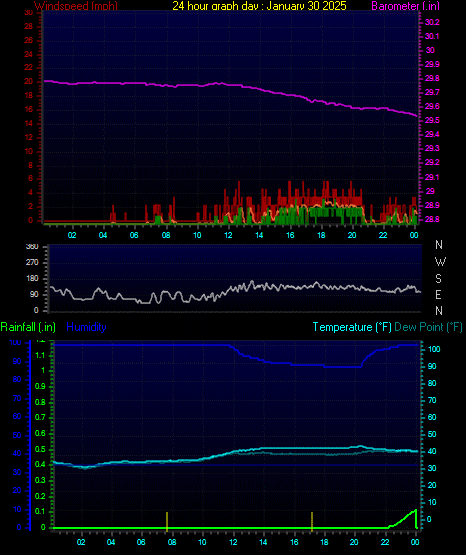
Task: Select the Rainfall (.in) legend label
Action: click(x=28, y=327)
